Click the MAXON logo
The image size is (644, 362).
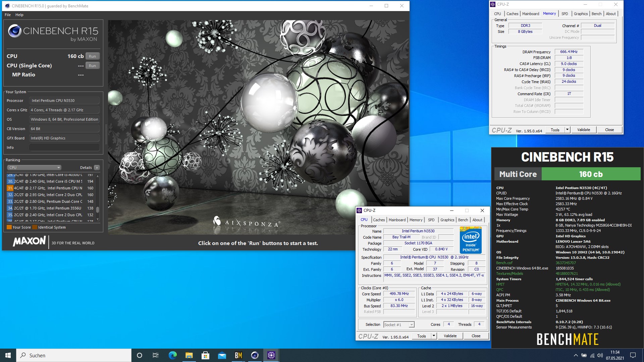pos(29,242)
